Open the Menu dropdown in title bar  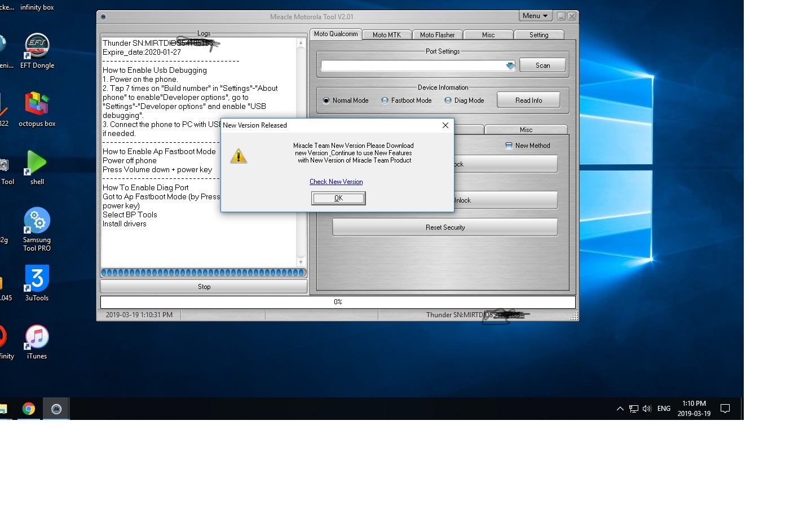(x=535, y=16)
